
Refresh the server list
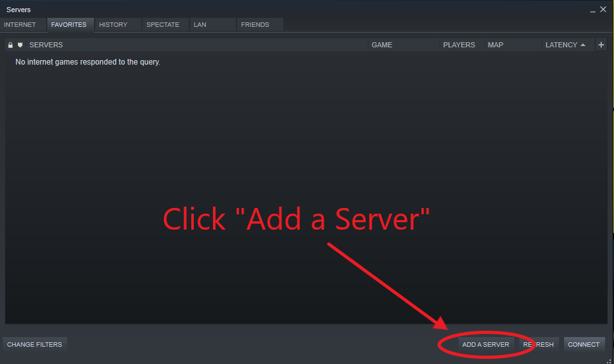coord(539,344)
